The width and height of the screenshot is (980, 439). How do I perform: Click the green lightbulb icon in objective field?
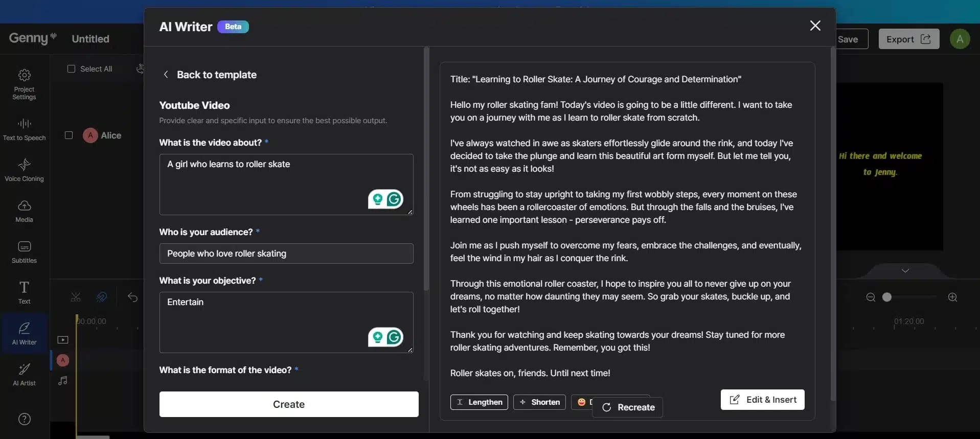[378, 337]
